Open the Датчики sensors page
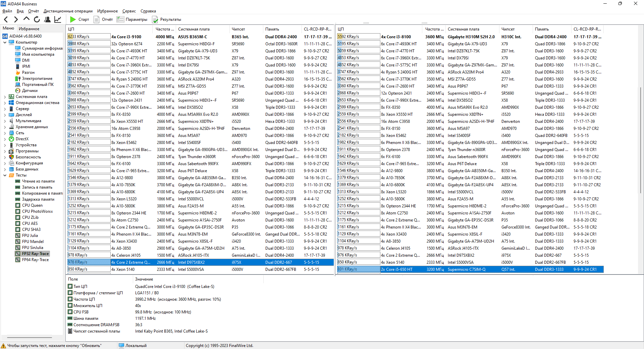This screenshot has height=349, width=644. point(26,91)
